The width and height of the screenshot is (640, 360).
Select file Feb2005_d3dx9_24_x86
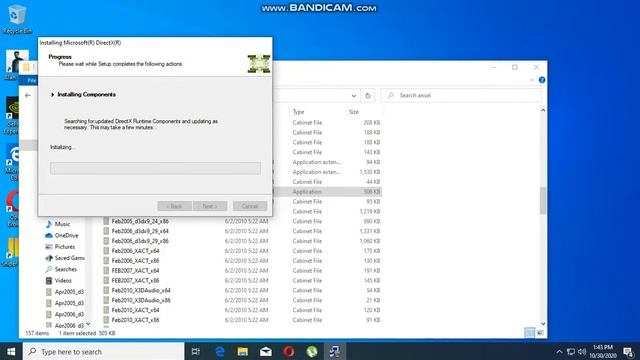point(140,221)
